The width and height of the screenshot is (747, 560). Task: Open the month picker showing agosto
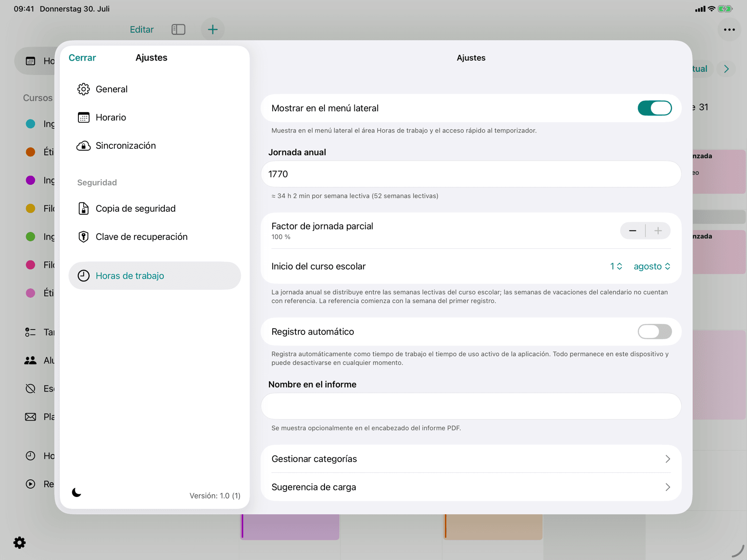point(652,266)
